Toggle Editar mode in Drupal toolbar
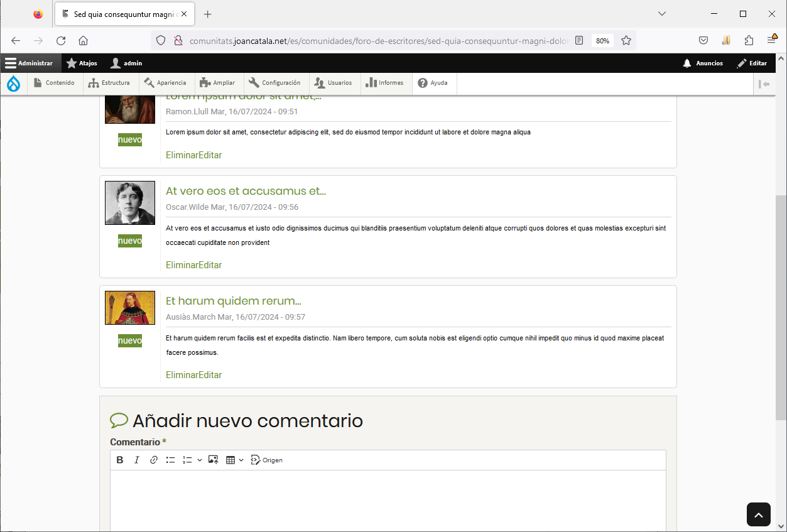Viewport: 787px width, 532px height. 752,63
